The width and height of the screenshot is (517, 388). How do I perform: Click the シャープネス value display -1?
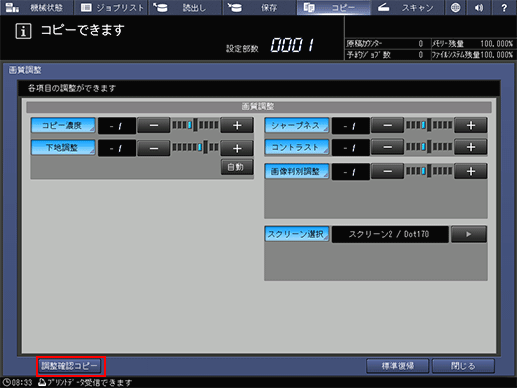point(351,126)
